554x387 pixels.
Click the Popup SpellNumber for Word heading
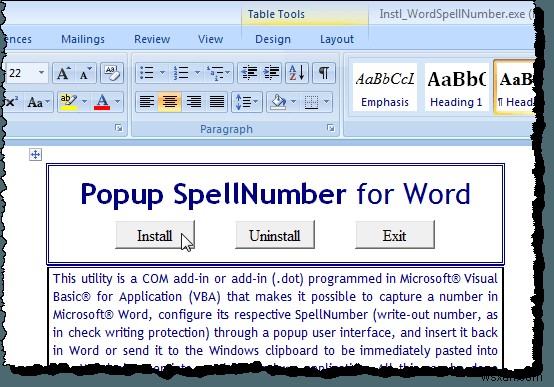275,194
